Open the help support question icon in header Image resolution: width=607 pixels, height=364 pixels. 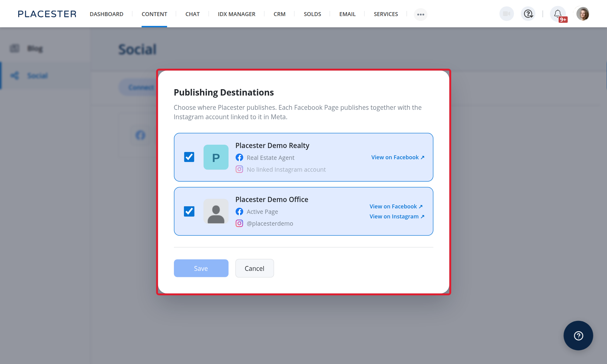click(x=528, y=14)
